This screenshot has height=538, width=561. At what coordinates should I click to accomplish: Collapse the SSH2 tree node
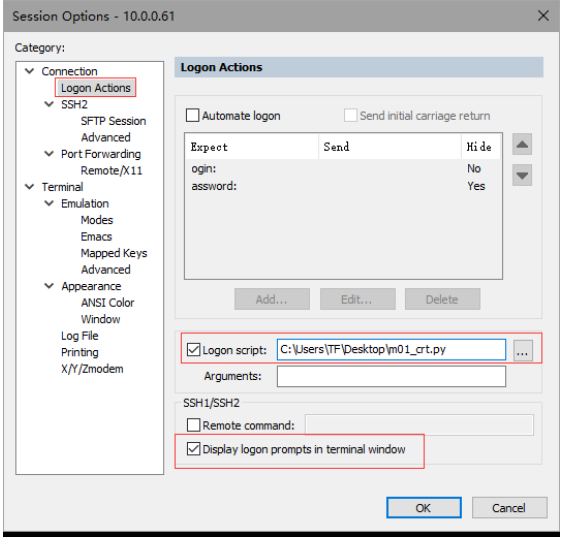49,104
